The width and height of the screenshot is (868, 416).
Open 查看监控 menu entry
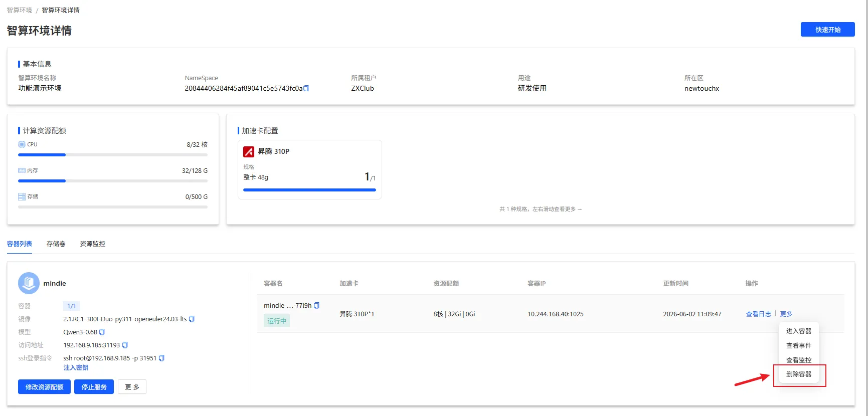[x=799, y=360]
